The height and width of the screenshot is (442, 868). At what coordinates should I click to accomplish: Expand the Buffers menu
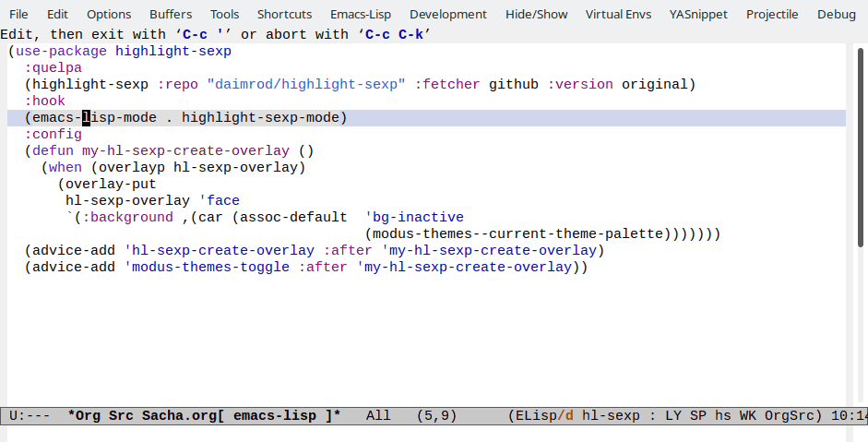click(171, 14)
